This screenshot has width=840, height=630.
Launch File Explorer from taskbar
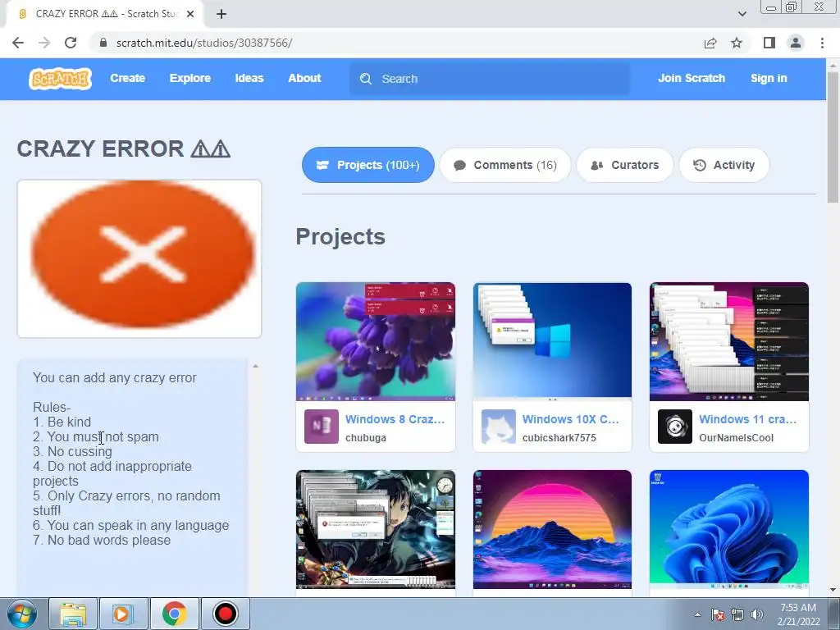(73, 614)
